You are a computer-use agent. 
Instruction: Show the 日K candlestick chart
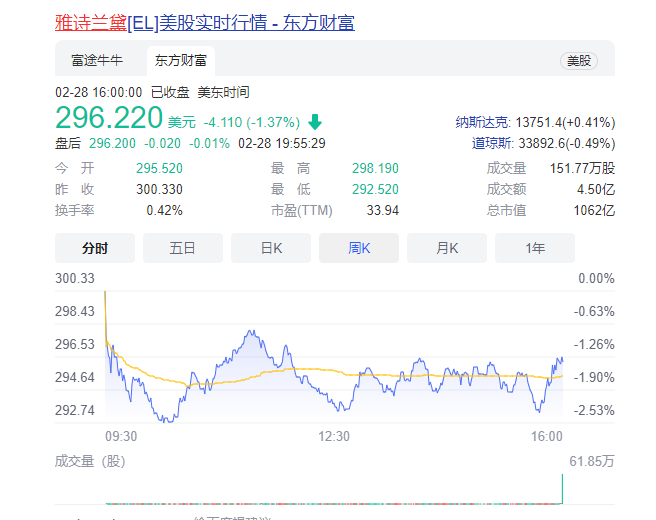(271, 248)
